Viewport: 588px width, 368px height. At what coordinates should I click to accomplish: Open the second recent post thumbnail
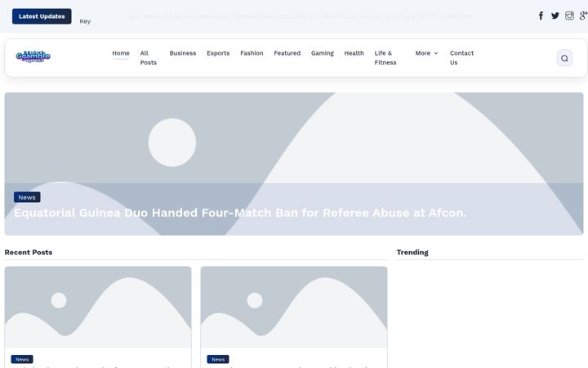[x=294, y=307]
